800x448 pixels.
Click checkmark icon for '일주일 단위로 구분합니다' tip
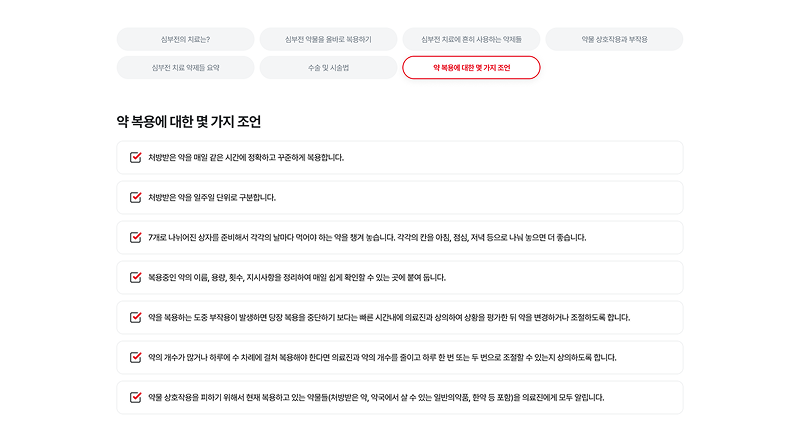point(136,197)
